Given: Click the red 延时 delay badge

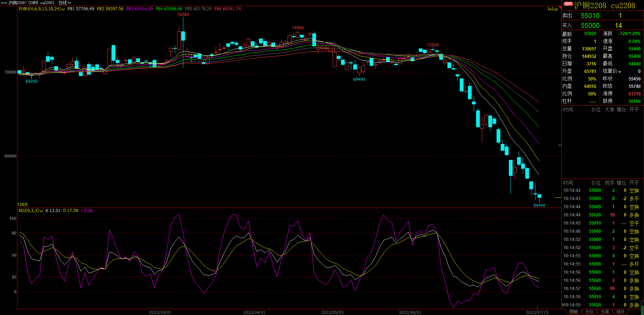Looking at the screenshot, I should [568, 4].
